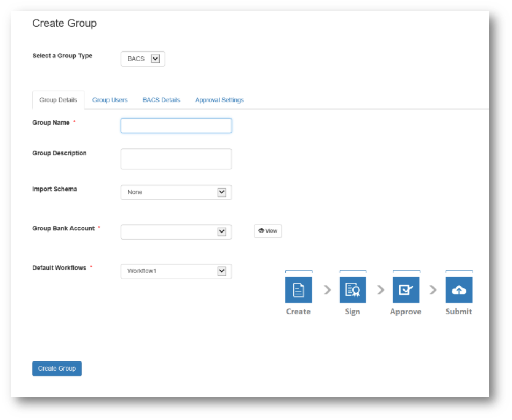Click the Create Group page heading

[64, 23]
